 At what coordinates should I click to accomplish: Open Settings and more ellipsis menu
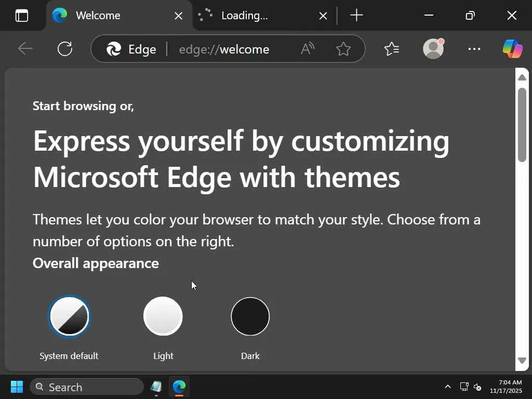click(x=474, y=49)
